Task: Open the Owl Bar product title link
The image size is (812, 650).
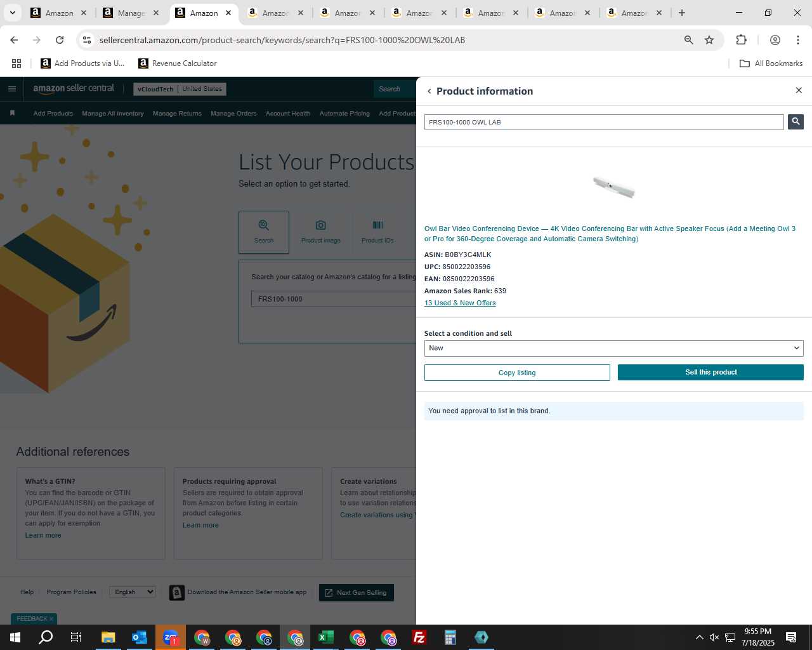Action: (610, 234)
